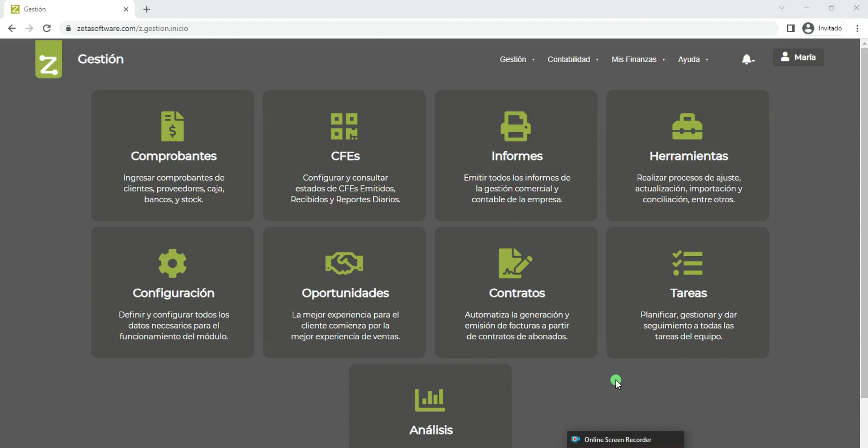Screen dimensions: 868x448
Task: Open the notifications bell
Action: click(748, 59)
